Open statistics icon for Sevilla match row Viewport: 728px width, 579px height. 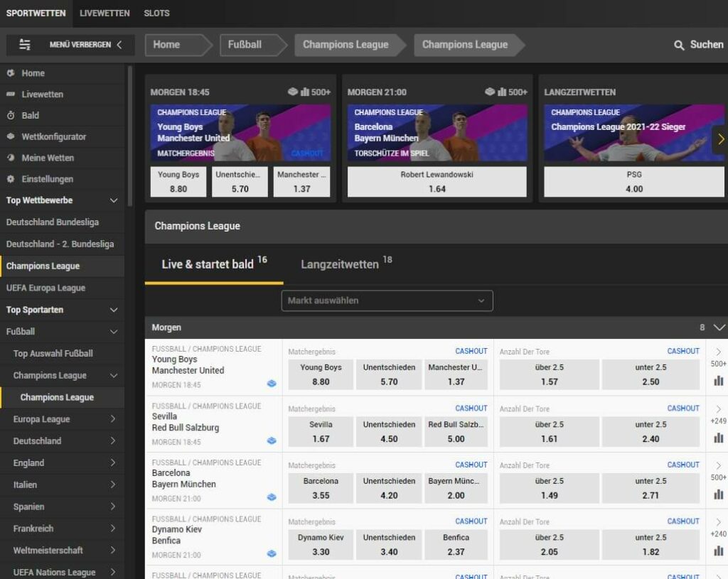tap(718, 438)
